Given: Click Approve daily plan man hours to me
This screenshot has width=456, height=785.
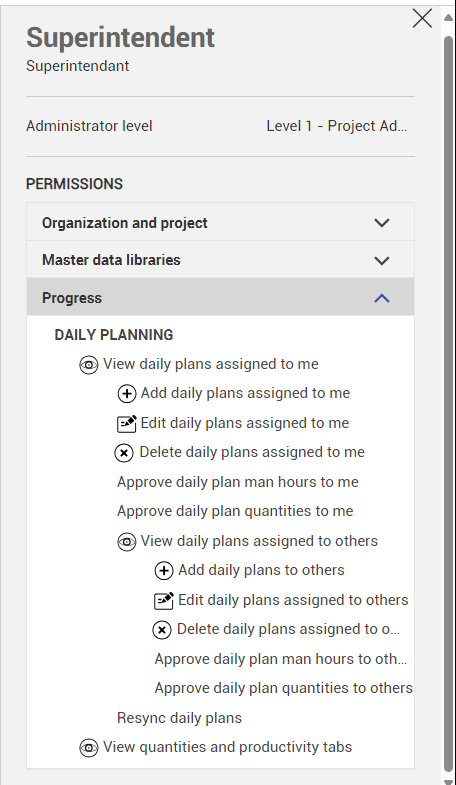Looking at the screenshot, I should tap(238, 482).
